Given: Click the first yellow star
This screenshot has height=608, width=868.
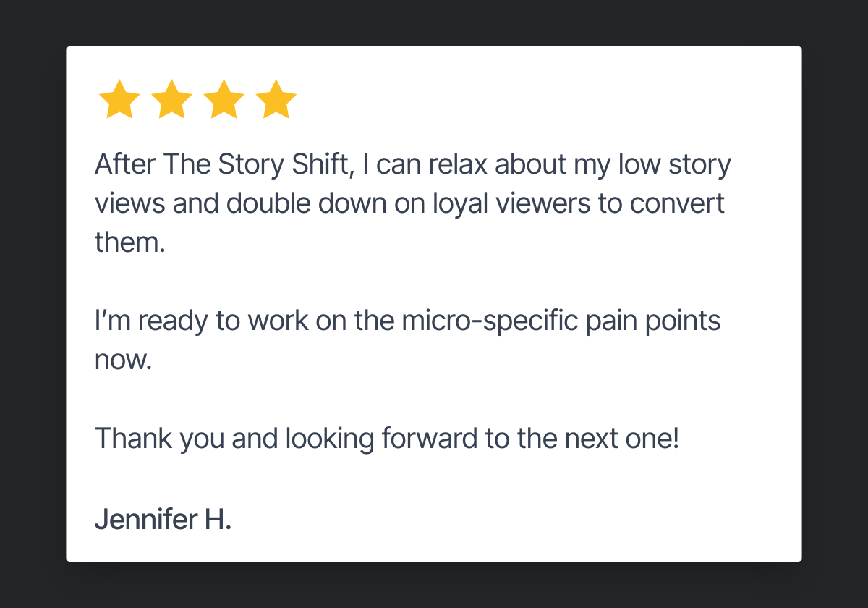Looking at the screenshot, I should tap(119, 100).
